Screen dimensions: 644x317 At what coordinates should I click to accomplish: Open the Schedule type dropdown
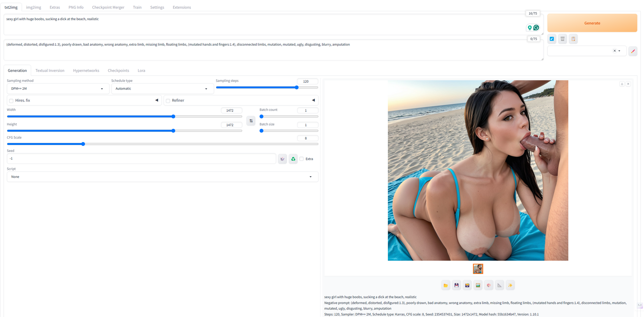click(x=162, y=89)
